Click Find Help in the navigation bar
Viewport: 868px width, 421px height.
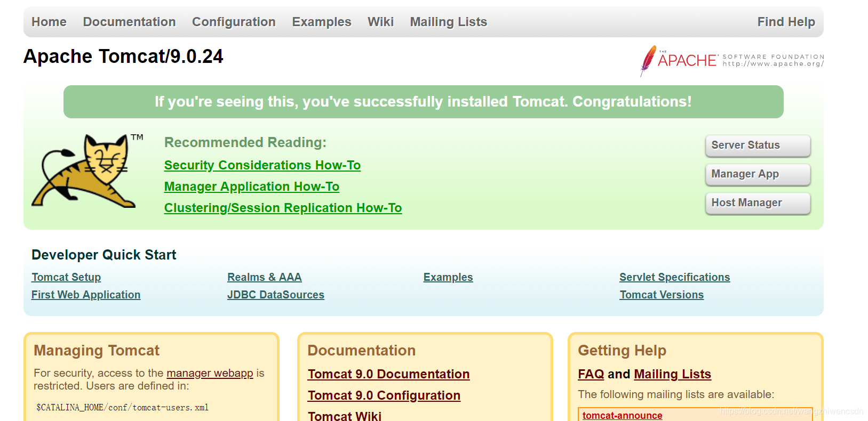coord(786,22)
